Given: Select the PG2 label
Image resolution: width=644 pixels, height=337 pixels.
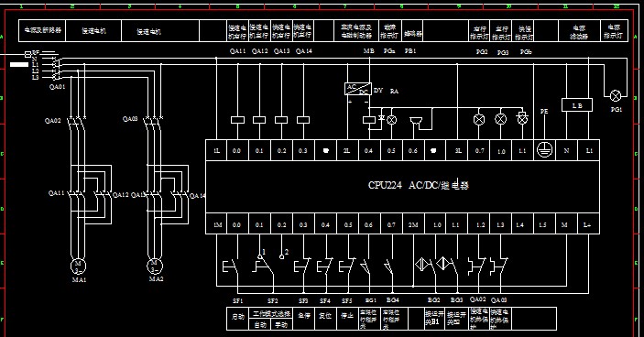Looking at the screenshot, I should pos(481,51).
